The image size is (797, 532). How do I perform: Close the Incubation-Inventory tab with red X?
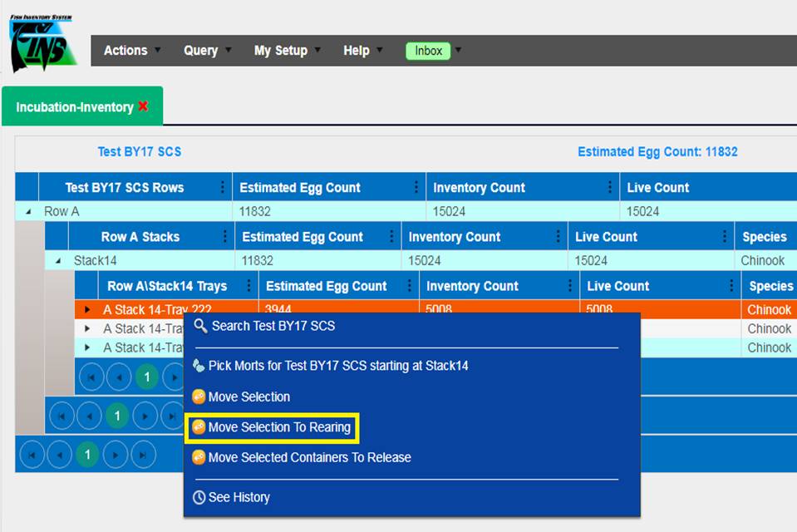143,106
